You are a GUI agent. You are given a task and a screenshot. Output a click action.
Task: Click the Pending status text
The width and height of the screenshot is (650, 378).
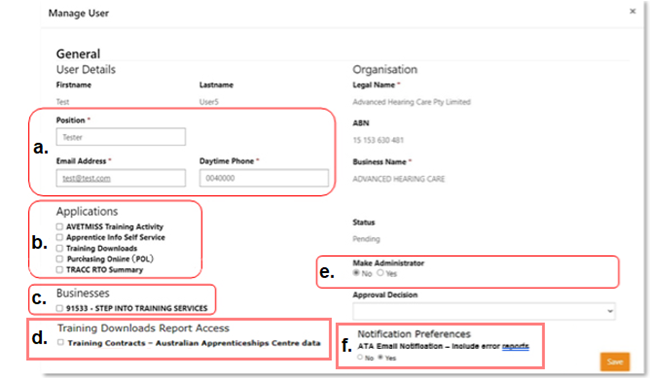pyautogui.click(x=366, y=239)
